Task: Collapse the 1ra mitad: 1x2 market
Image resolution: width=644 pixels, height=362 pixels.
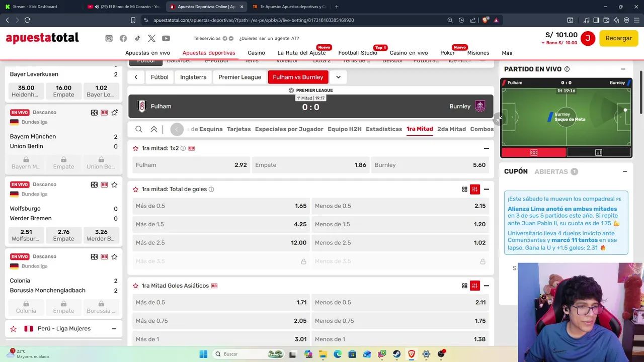Action: click(487, 148)
